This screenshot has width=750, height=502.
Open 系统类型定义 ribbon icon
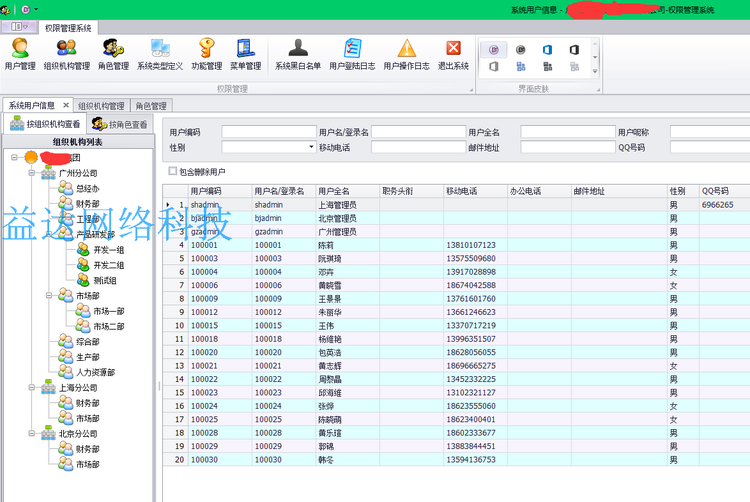160,54
